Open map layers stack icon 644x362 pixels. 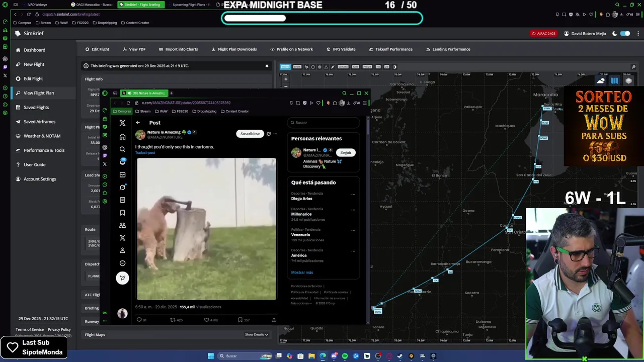628,81
